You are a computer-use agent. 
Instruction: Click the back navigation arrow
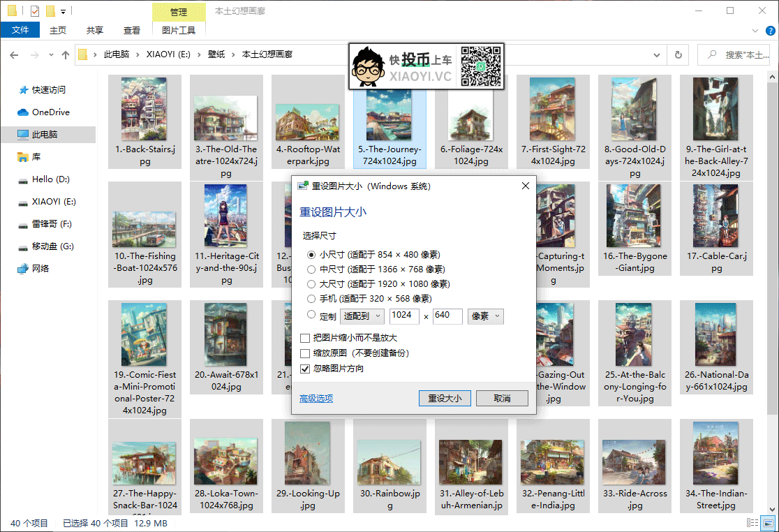15,54
